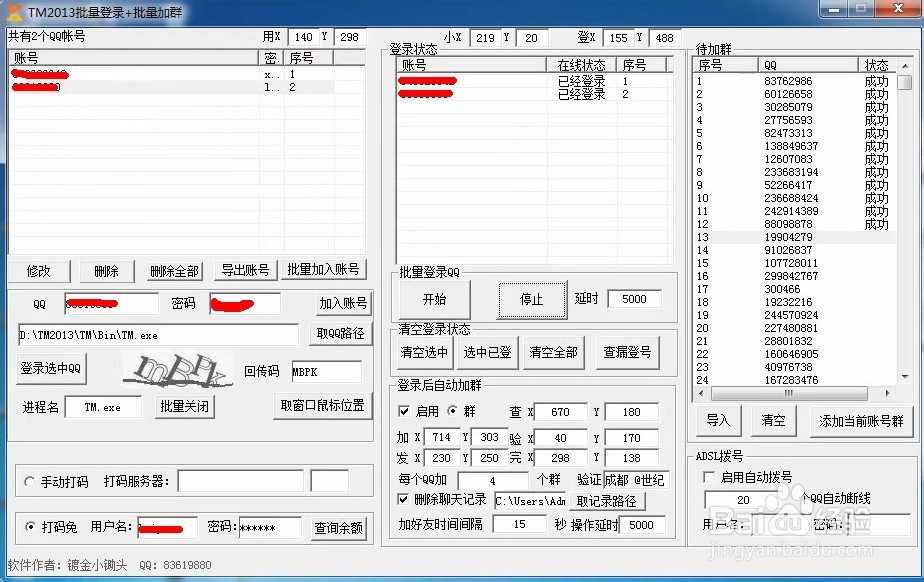Click the 取窗口鼠标位置 button

pyautogui.click(x=322, y=406)
